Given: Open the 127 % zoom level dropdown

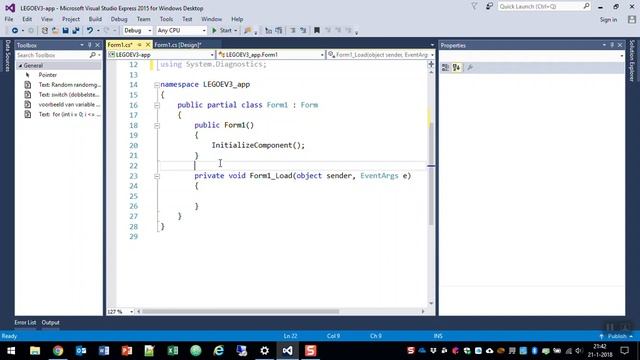Looking at the screenshot, I should click(120, 311).
